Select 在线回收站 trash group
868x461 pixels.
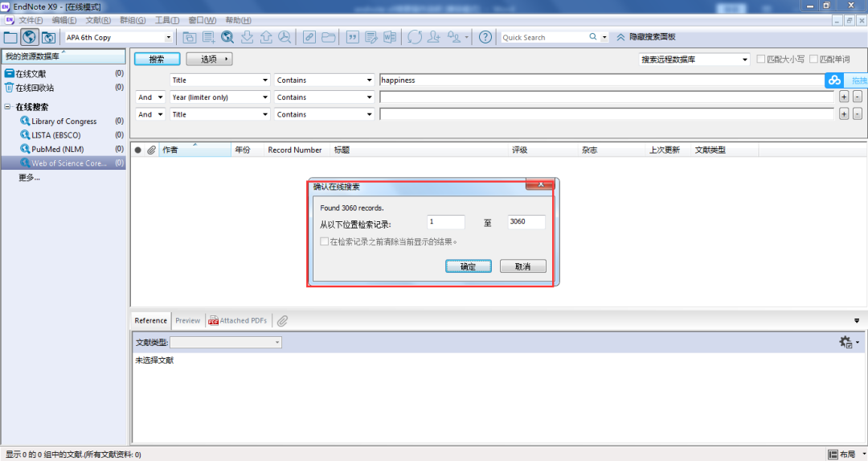[35, 88]
